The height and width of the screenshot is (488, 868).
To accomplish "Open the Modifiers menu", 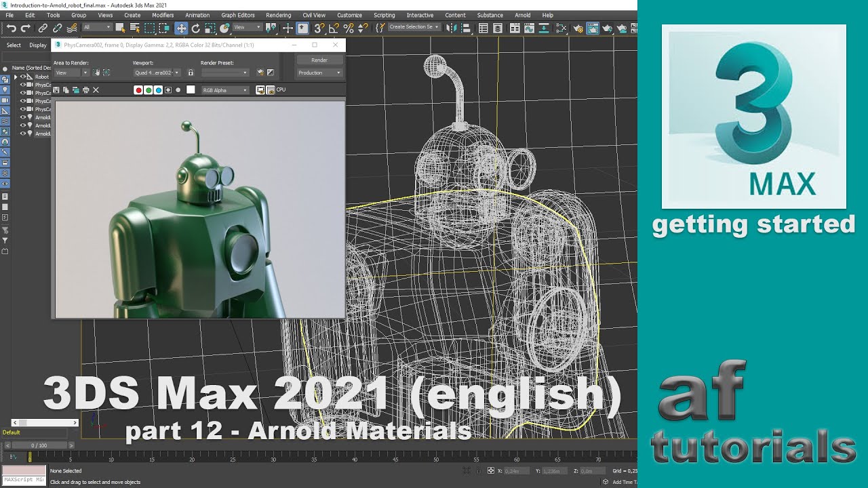I will (163, 15).
